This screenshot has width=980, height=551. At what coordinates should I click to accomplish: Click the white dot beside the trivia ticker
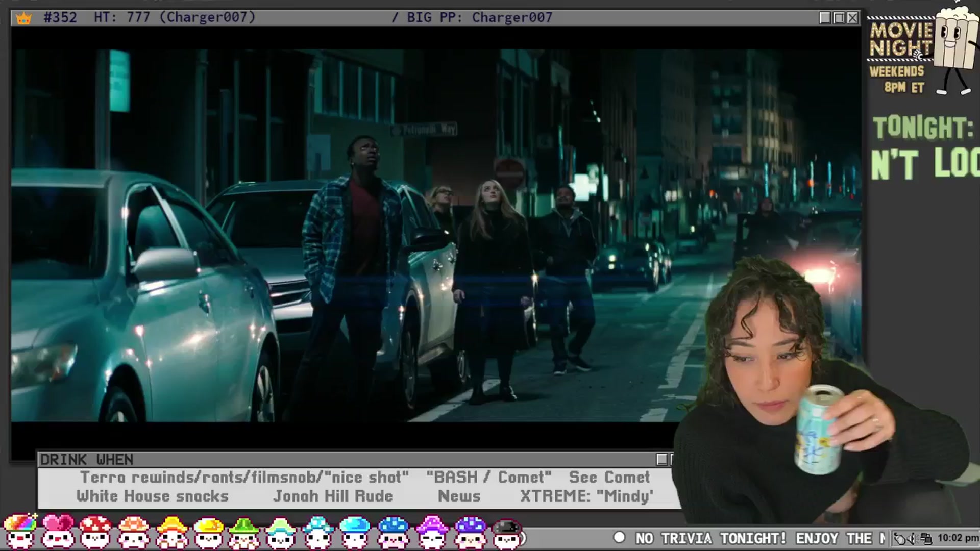tap(619, 537)
